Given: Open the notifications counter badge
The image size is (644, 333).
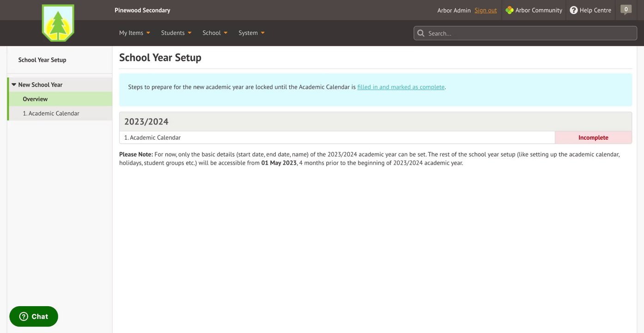Looking at the screenshot, I should coord(626,9).
